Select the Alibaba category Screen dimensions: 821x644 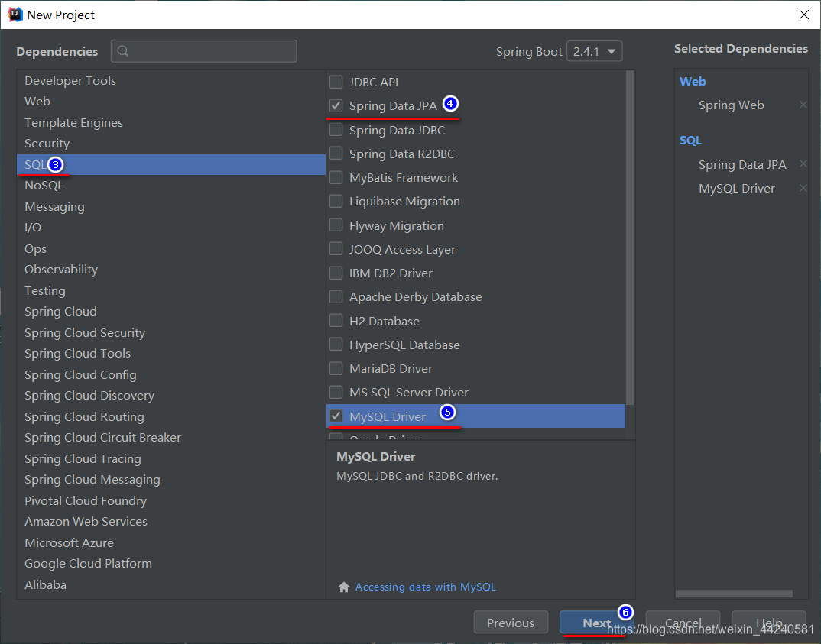(x=171, y=585)
